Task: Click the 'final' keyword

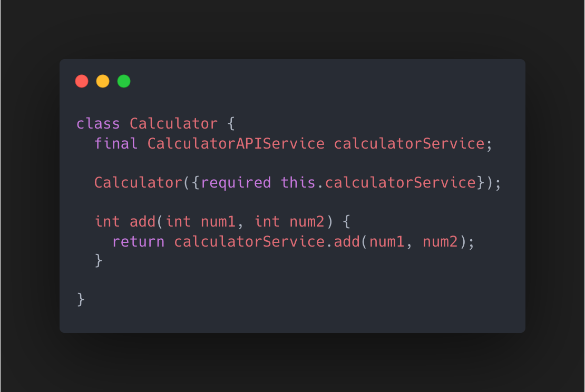Action: 116,143
